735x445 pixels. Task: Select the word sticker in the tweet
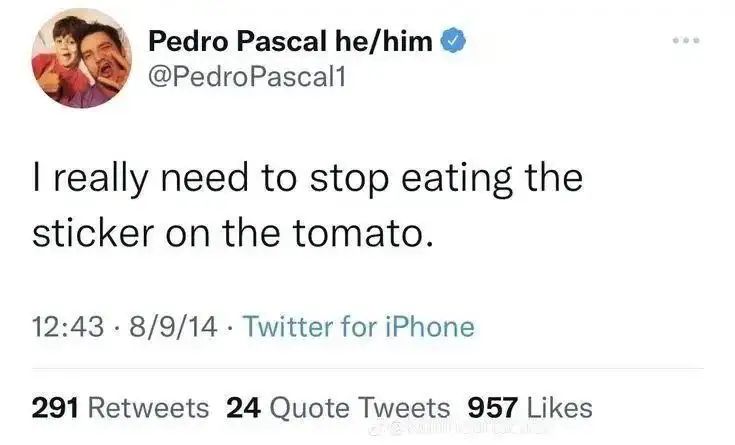tap(93, 233)
